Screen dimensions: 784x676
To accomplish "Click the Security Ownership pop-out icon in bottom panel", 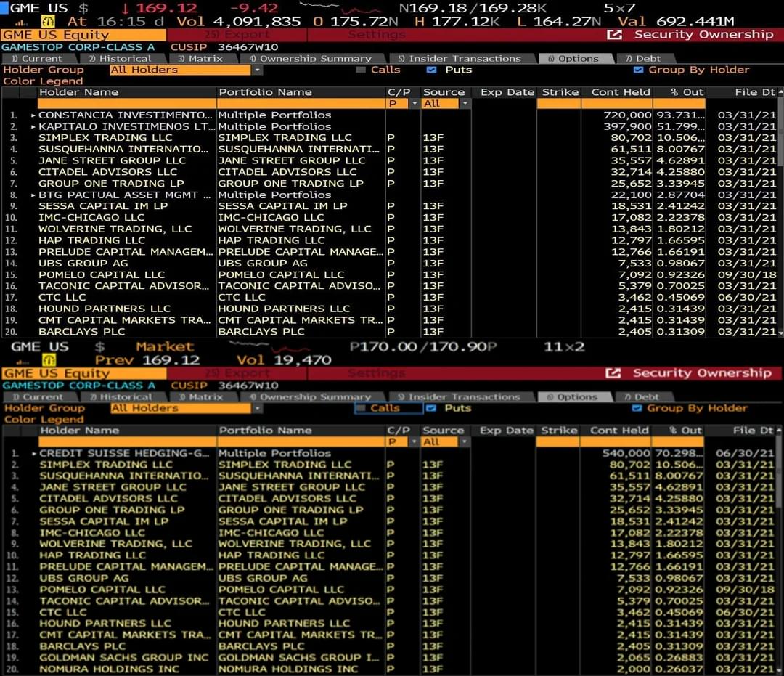I will point(613,373).
